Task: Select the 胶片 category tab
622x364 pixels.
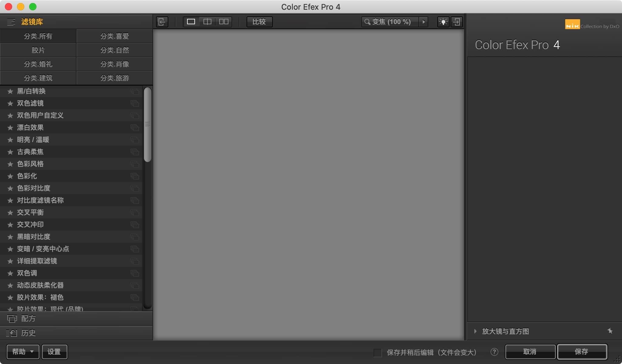Action: pos(38,50)
